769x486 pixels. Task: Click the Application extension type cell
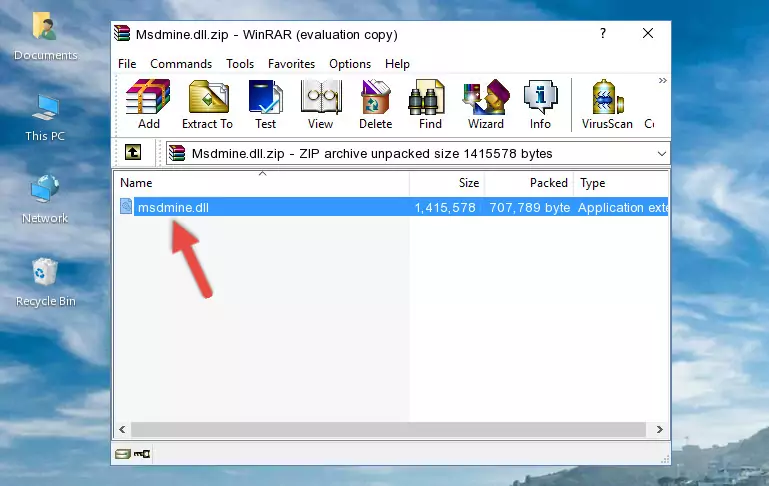click(x=623, y=207)
